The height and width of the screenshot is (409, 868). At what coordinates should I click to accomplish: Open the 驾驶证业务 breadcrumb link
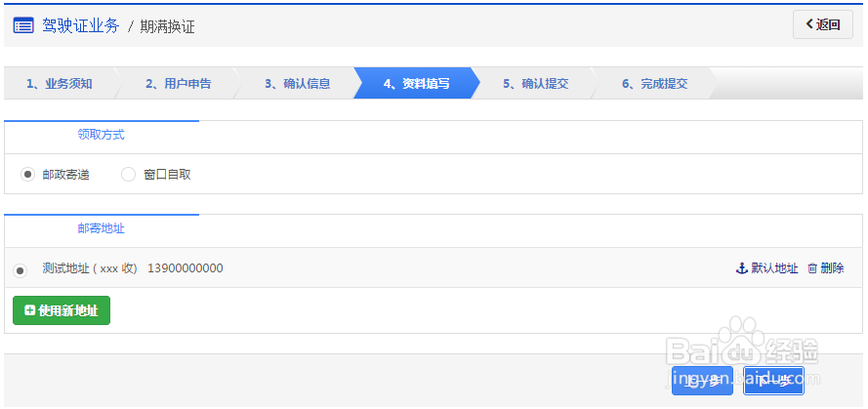(81, 26)
